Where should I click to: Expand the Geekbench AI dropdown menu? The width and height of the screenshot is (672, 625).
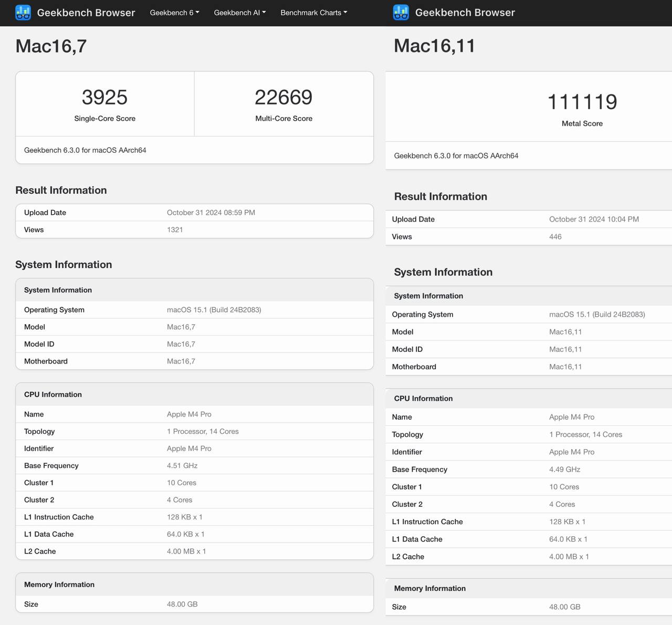pos(240,13)
